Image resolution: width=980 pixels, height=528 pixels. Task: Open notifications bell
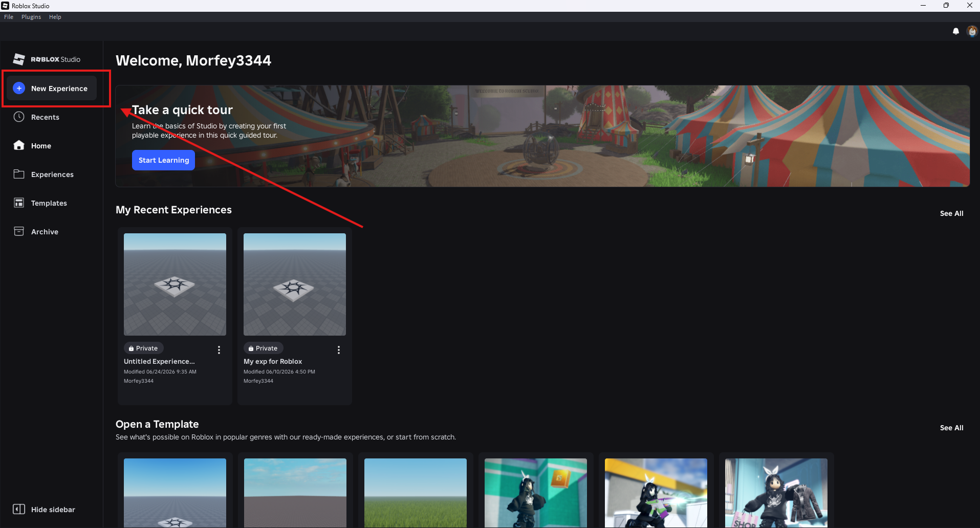coord(956,31)
